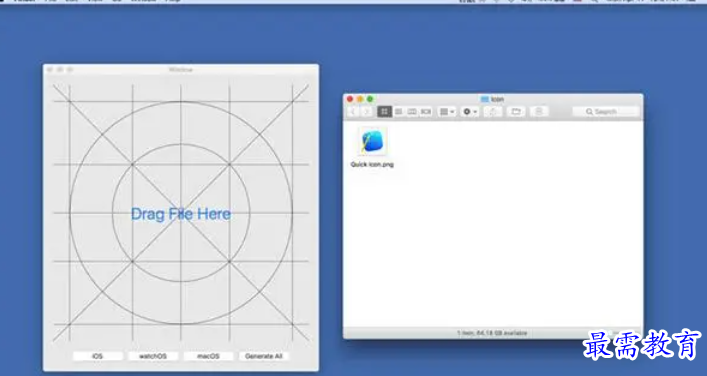The image size is (707, 376).
Task: Switch Finder to list view
Action: coord(399,111)
